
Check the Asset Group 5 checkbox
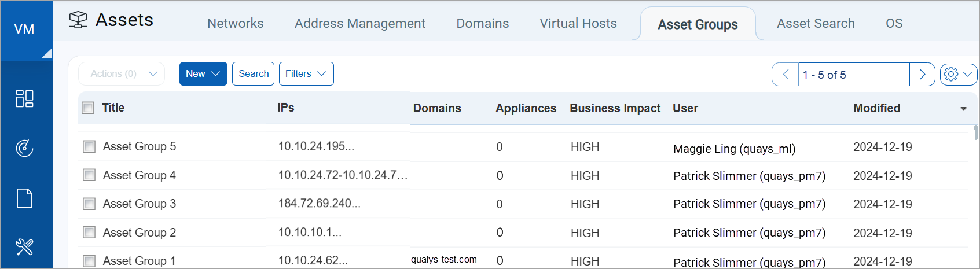coord(89,146)
